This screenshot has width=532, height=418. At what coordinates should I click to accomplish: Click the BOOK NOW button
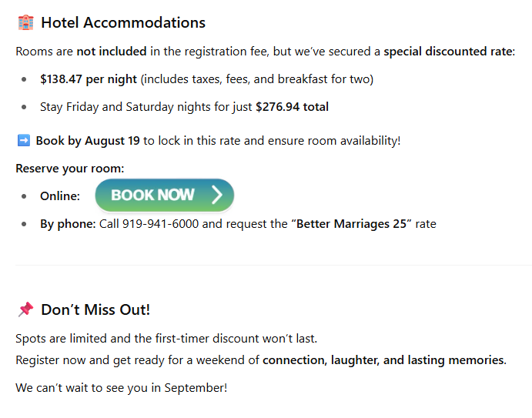[x=165, y=196]
